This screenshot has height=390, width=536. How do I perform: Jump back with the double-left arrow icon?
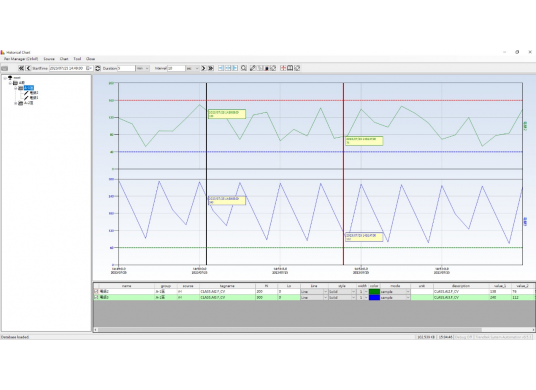(21, 68)
